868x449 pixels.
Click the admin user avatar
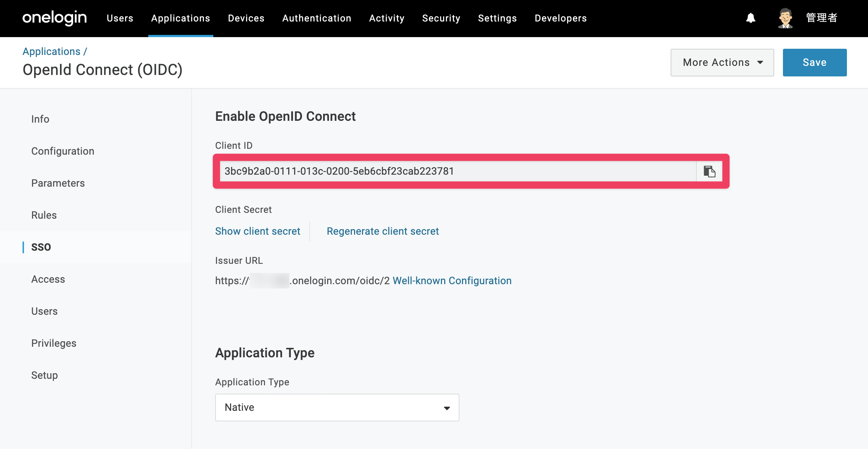pos(785,18)
